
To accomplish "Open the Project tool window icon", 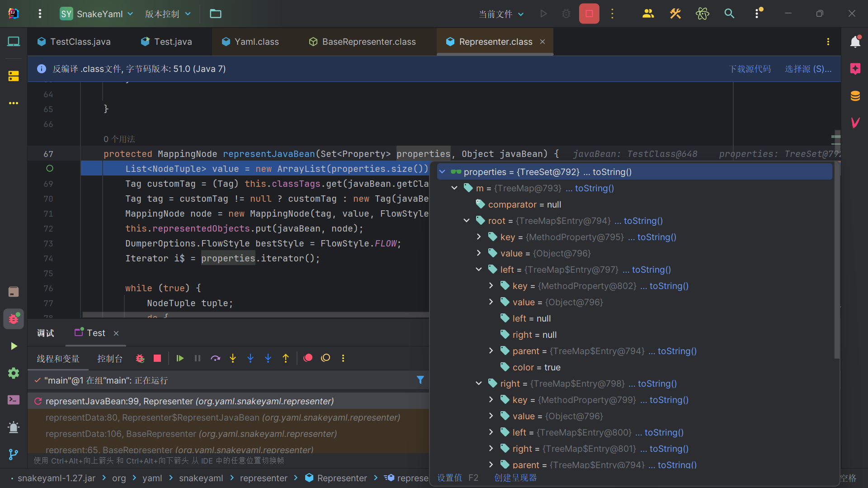I will point(14,42).
